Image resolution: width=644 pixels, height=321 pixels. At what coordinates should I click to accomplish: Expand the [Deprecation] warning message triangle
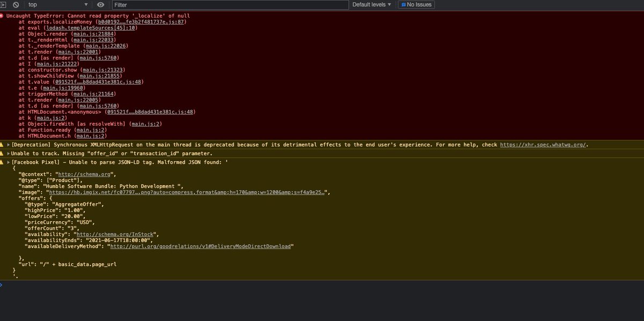(x=8, y=145)
